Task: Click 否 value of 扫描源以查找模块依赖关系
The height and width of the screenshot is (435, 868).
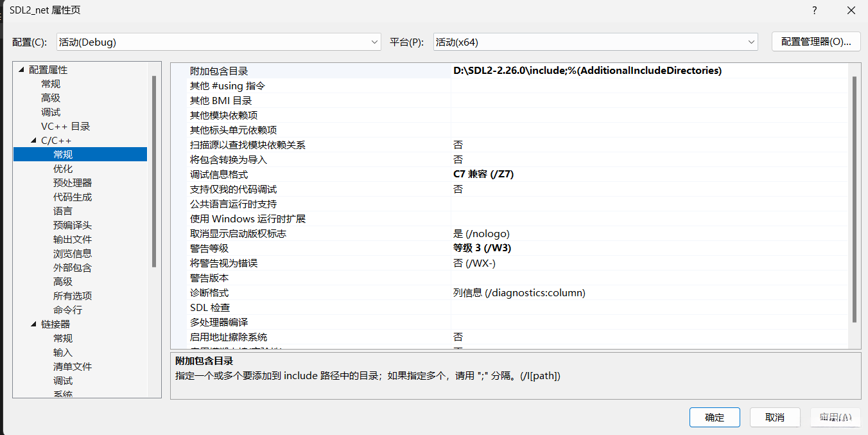Action: click(458, 145)
